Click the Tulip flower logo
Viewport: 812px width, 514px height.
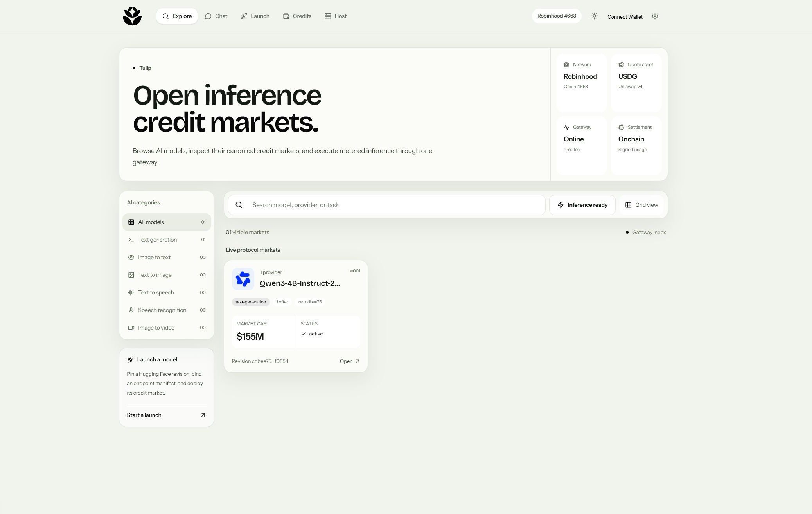(132, 16)
